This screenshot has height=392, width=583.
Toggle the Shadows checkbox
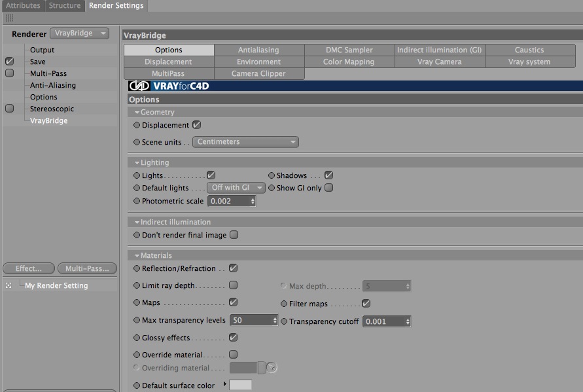click(328, 175)
